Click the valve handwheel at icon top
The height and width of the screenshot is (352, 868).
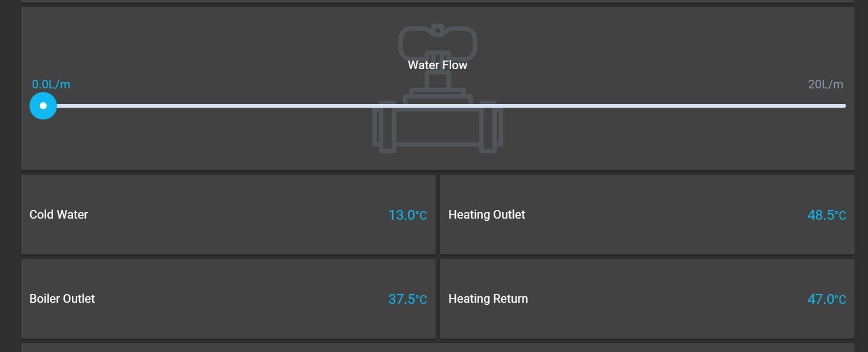point(437,40)
